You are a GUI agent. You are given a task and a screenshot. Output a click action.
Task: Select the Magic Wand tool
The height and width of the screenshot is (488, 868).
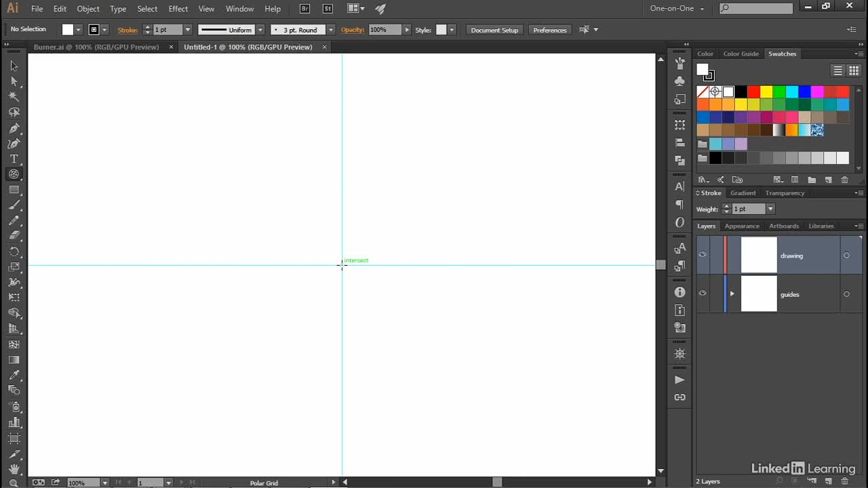pos(14,97)
